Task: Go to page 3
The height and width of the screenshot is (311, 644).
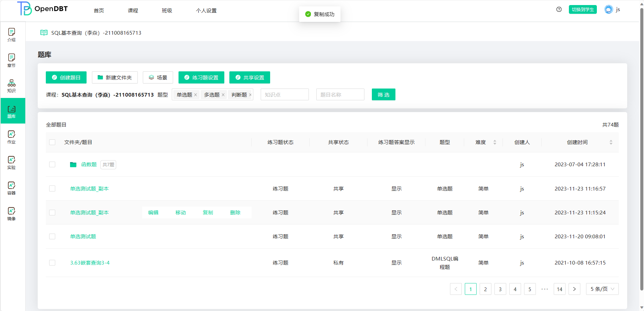Action: (x=500, y=289)
